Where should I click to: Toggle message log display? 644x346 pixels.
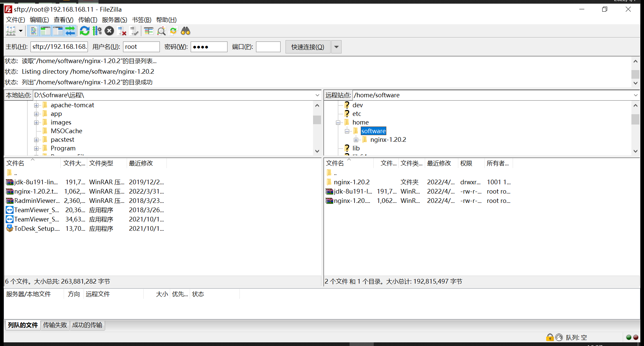(33, 31)
